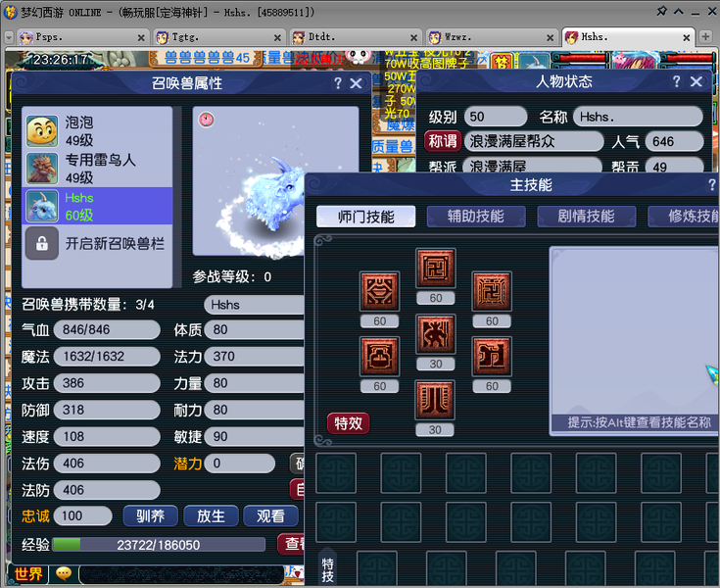This screenshot has height=588, width=720.
Task: Open the 剧情技能 tab
Action: [x=587, y=217]
